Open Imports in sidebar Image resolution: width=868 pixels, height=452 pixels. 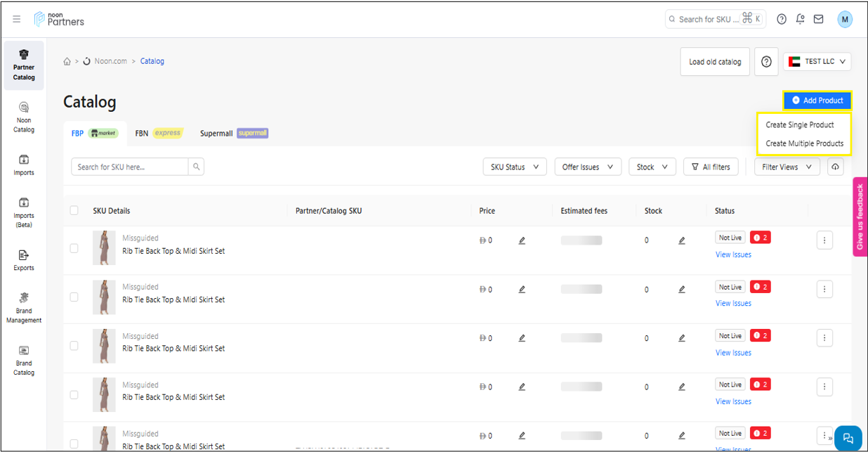pos(24,165)
